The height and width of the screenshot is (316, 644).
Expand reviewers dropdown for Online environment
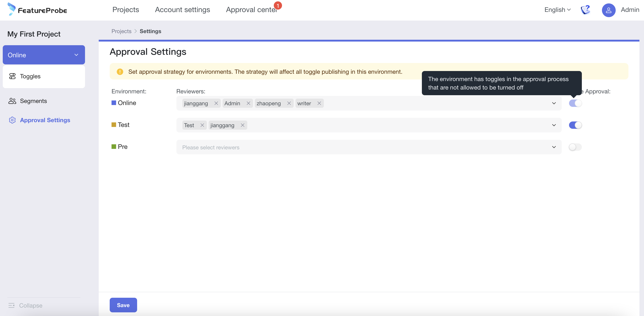click(554, 103)
